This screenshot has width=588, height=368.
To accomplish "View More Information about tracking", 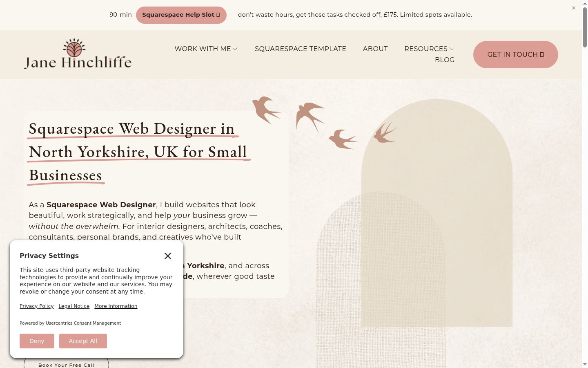I will coord(116,306).
